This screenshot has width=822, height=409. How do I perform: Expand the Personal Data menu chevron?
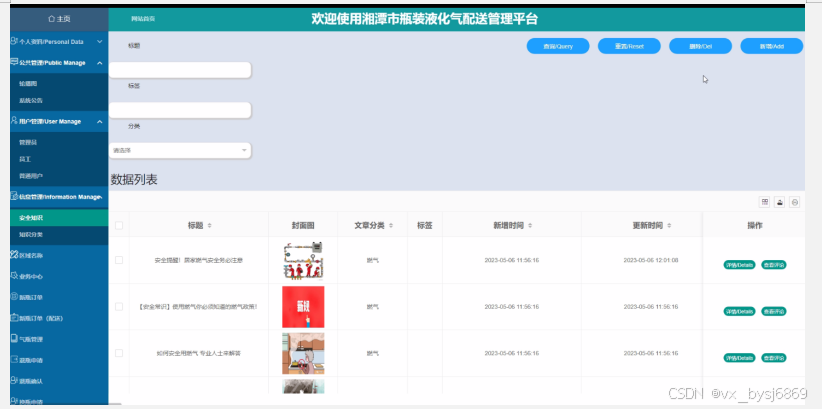100,41
